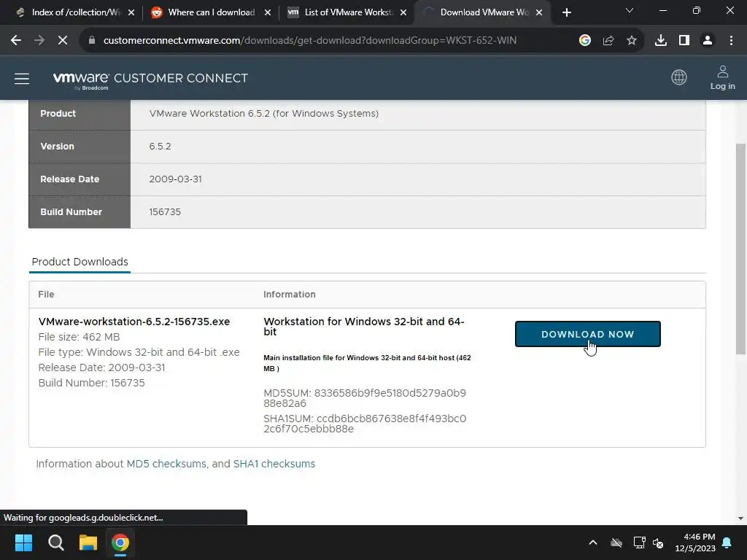The width and height of the screenshot is (747, 560).
Task: Close the 'List of VMware Workst' tab
Action: [403, 12]
